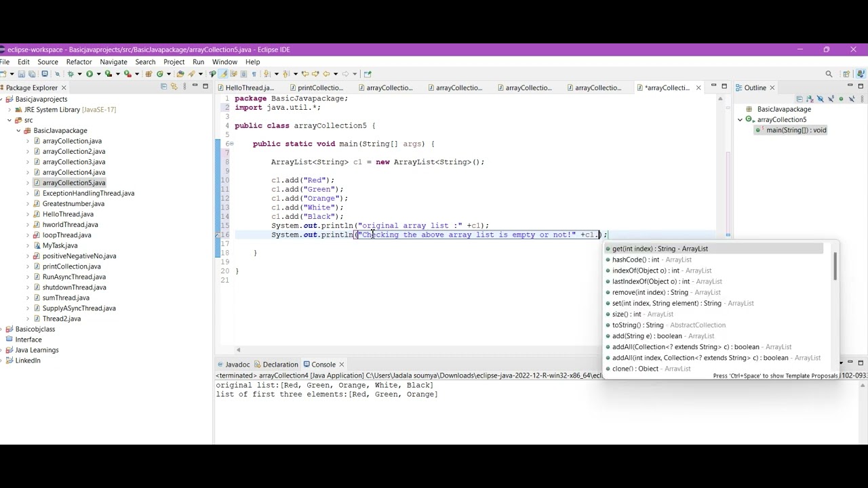Choose hashCode() : int proposal
The width and height of the screenshot is (868, 488).
(x=652, y=260)
